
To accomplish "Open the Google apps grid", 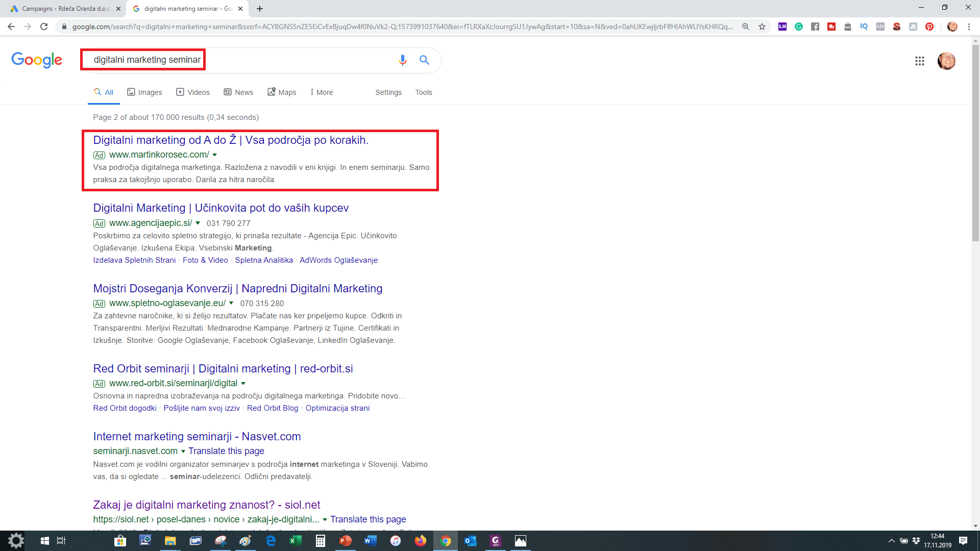I will (x=919, y=61).
